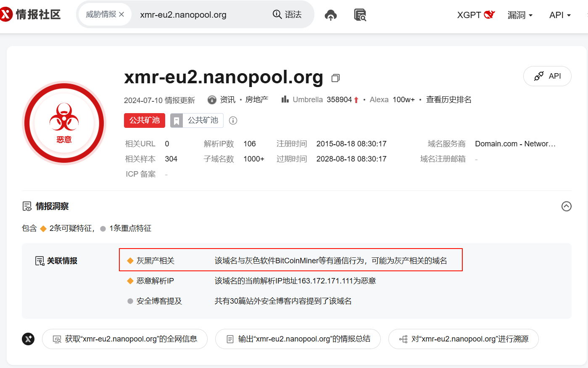This screenshot has width=588, height=368.
Task: Click the 子域名数 value 1000+
Action: pos(254,159)
